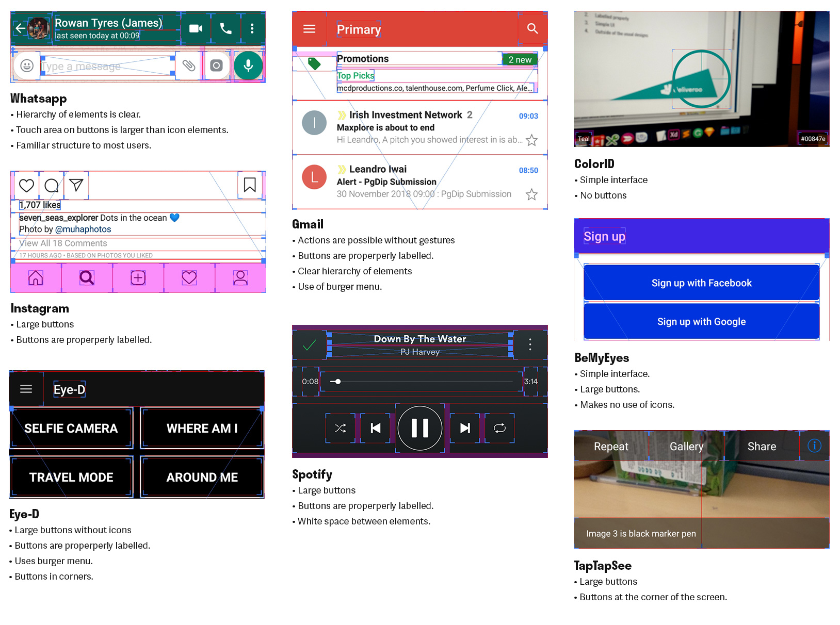
Task: Click the '2 new' Promotions badge
Action: 520,59
